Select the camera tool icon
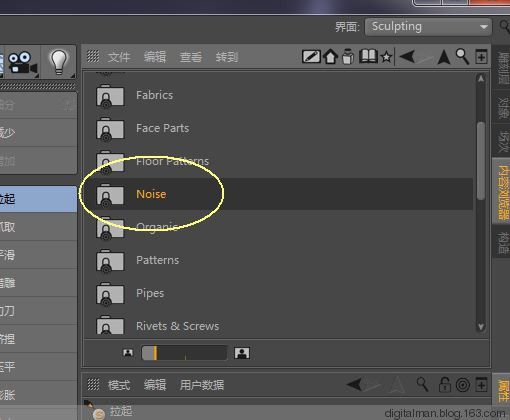The height and width of the screenshot is (420, 510). click(22, 62)
